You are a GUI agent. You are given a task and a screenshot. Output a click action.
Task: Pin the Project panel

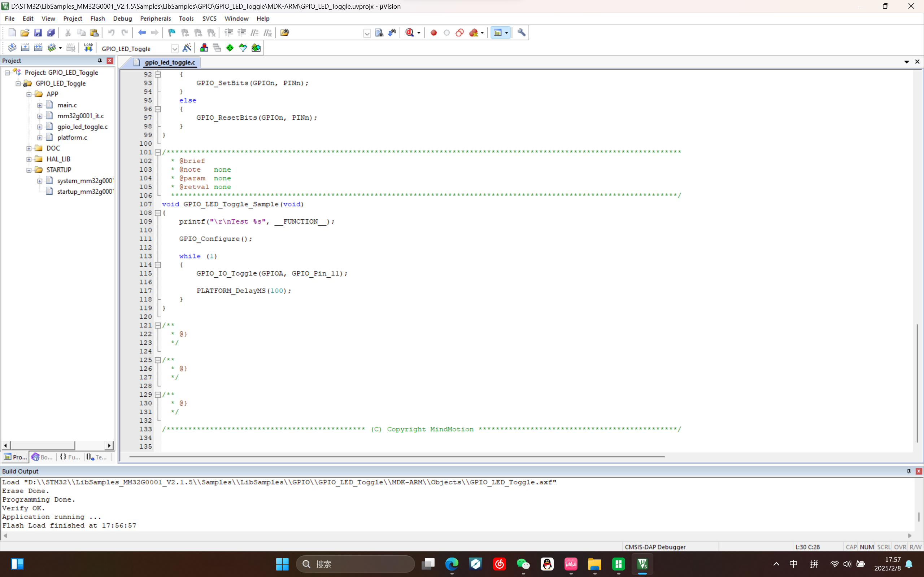click(x=100, y=61)
